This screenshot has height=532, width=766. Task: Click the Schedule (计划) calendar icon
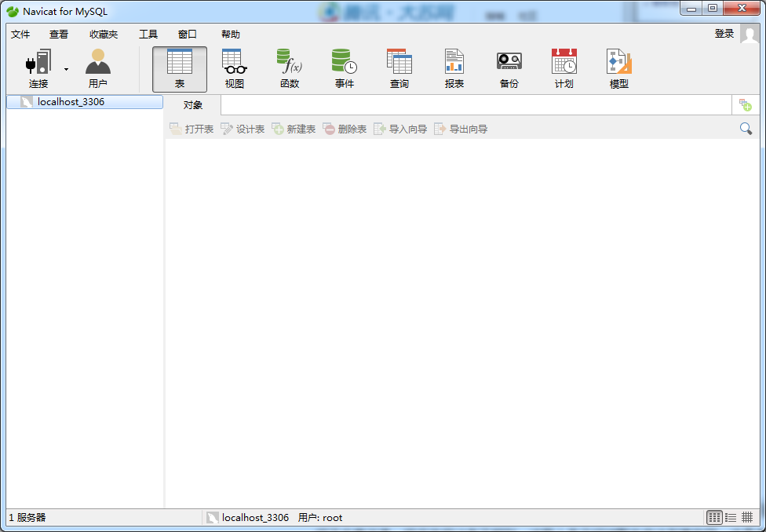[x=564, y=63]
